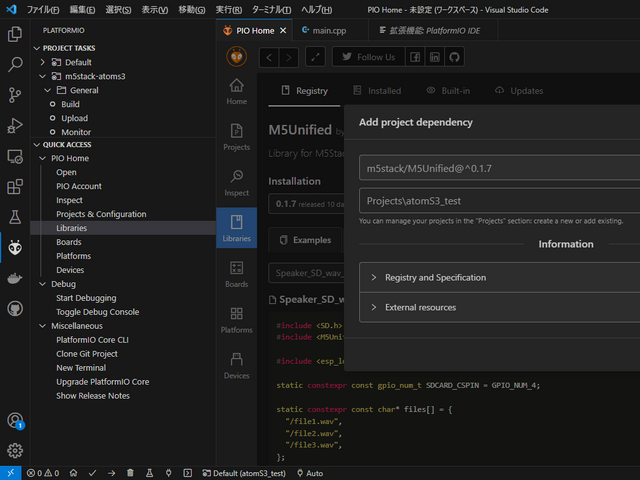Collapse the General tasks folder
Screen dimensions: 640x480
tap(48, 90)
